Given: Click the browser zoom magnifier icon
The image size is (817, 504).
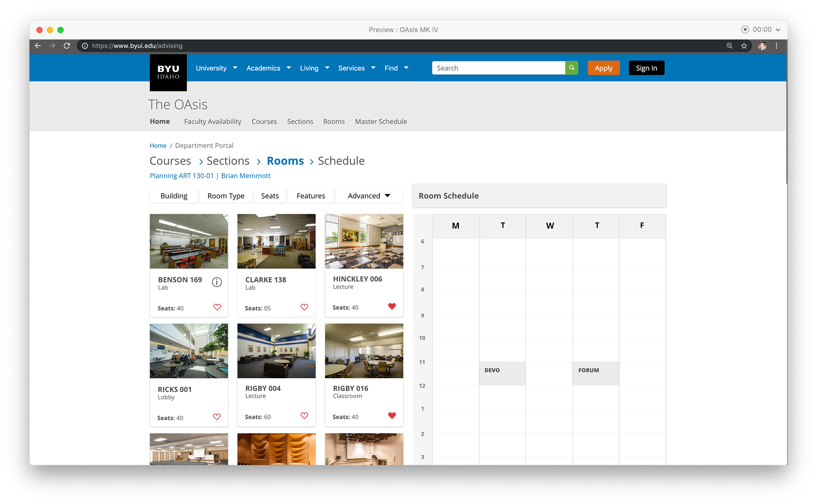Looking at the screenshot, I should [729, 46].
